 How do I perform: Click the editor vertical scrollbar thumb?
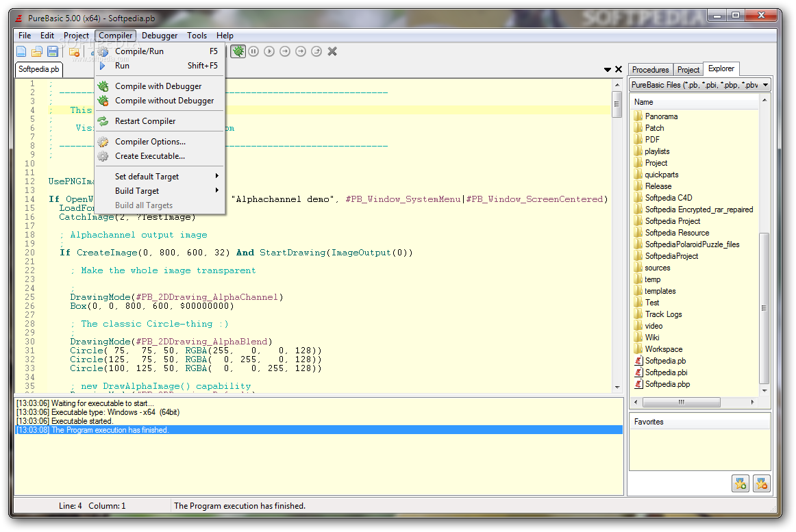617,105
